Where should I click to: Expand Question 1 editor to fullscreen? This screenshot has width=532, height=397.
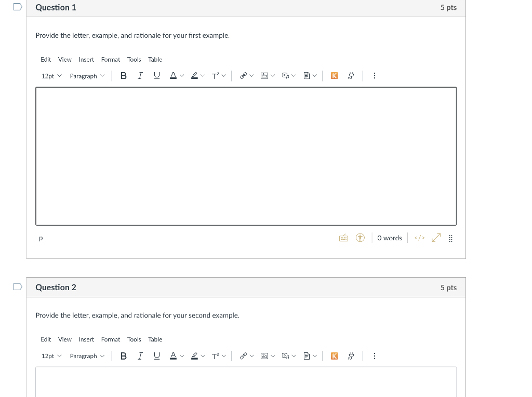pyautogui.click(x=436, y=238)
